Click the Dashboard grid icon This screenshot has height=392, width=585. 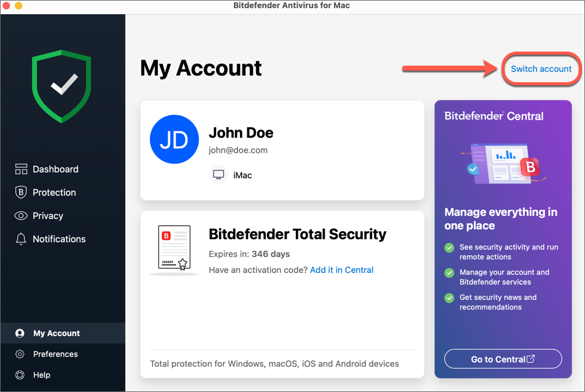click(21, 169)
